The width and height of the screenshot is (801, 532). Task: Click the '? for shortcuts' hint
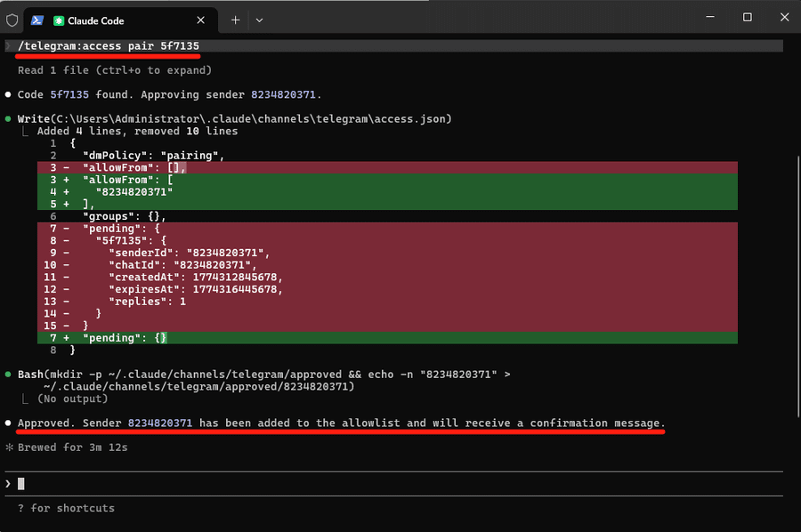click(67, 508)
